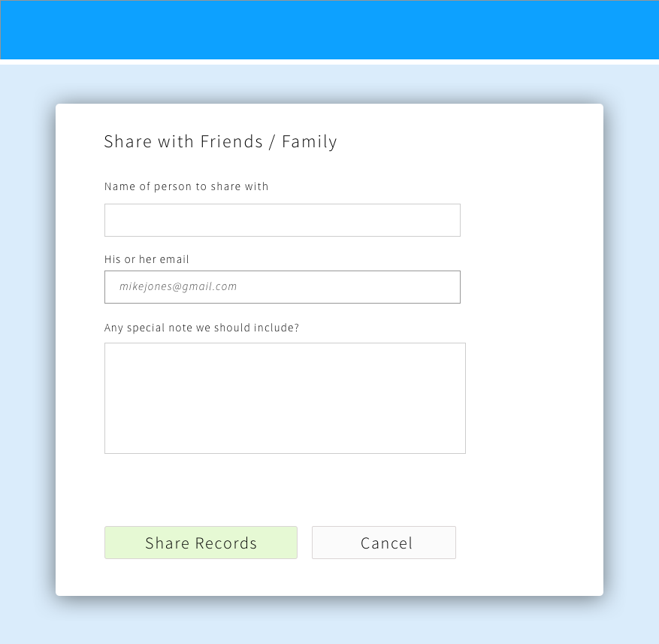Screen dimensions: 659x644
Task: Click the light blue margin right of the dialog
Action: click(631, 349)
